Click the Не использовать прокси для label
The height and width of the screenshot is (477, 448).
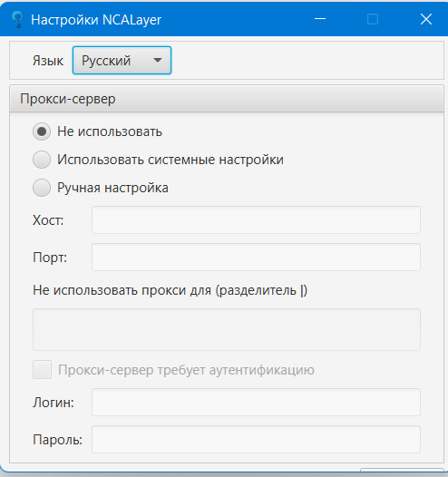pos(170,290)
